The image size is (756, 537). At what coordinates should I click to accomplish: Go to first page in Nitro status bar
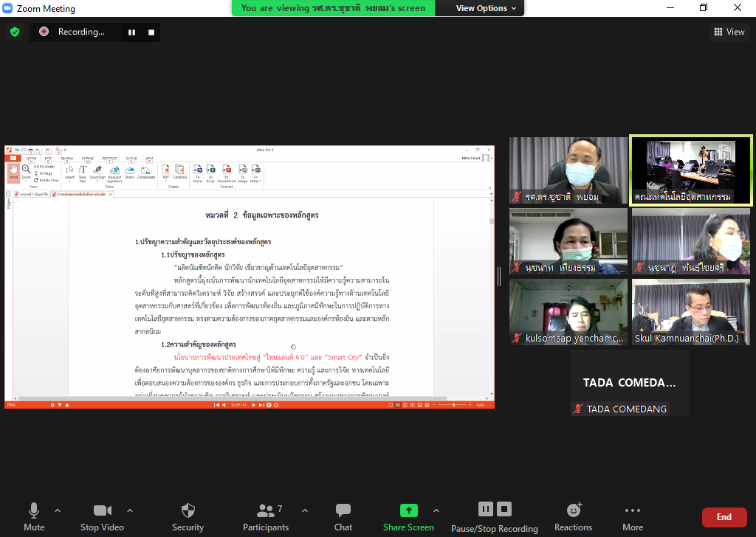click(216, 405)
